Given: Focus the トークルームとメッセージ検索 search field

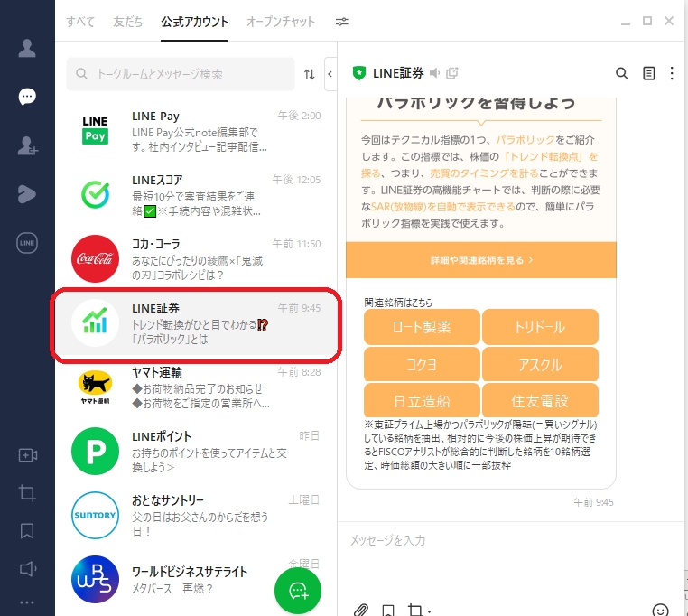Looking at the screenshot, I should 181,74.
